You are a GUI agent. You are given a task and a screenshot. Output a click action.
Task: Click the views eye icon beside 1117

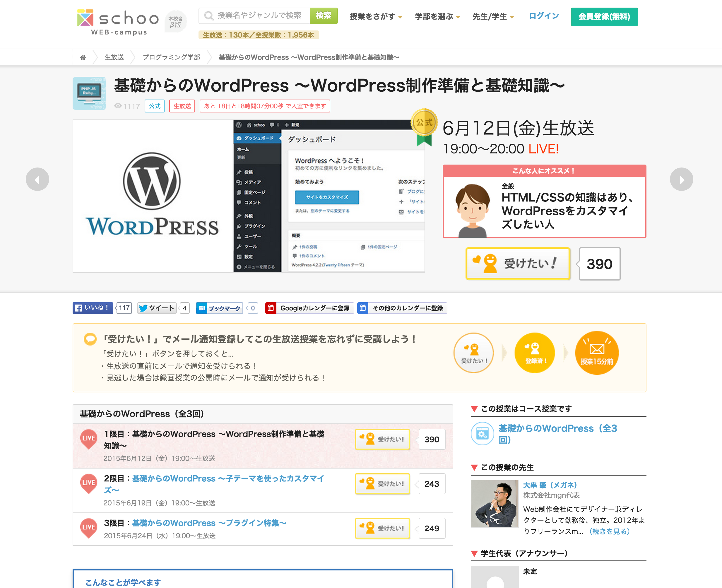(x=118, y=106)
